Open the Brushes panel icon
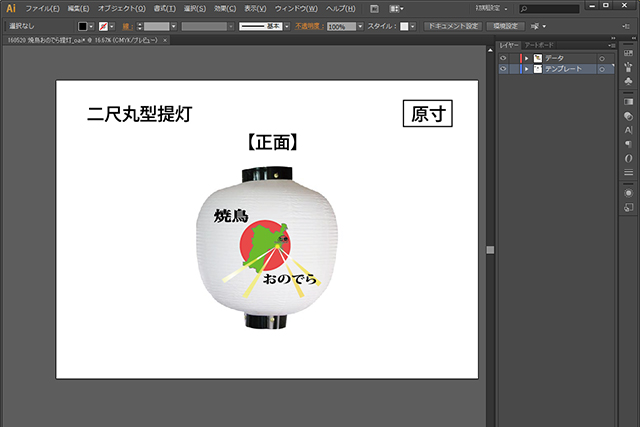This screenshot has width=640, height=427. (x=629, y=68)
